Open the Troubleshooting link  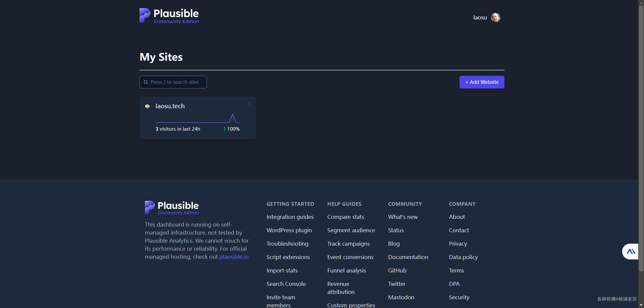point(287,244)
